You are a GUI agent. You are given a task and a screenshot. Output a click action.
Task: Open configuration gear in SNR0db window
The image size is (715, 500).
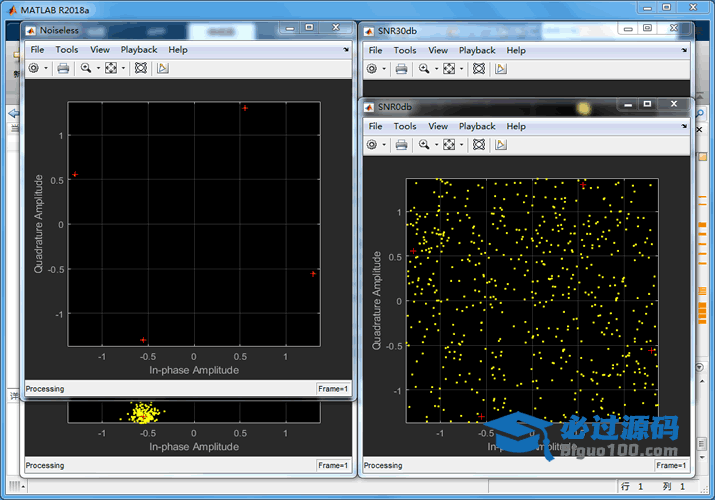click(371, 145)
